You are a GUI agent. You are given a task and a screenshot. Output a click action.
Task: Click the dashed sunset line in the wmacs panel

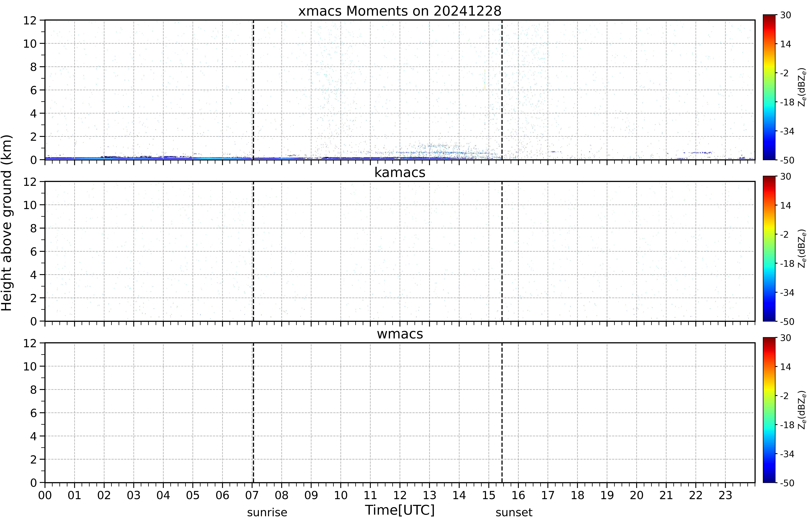point(502,413)
